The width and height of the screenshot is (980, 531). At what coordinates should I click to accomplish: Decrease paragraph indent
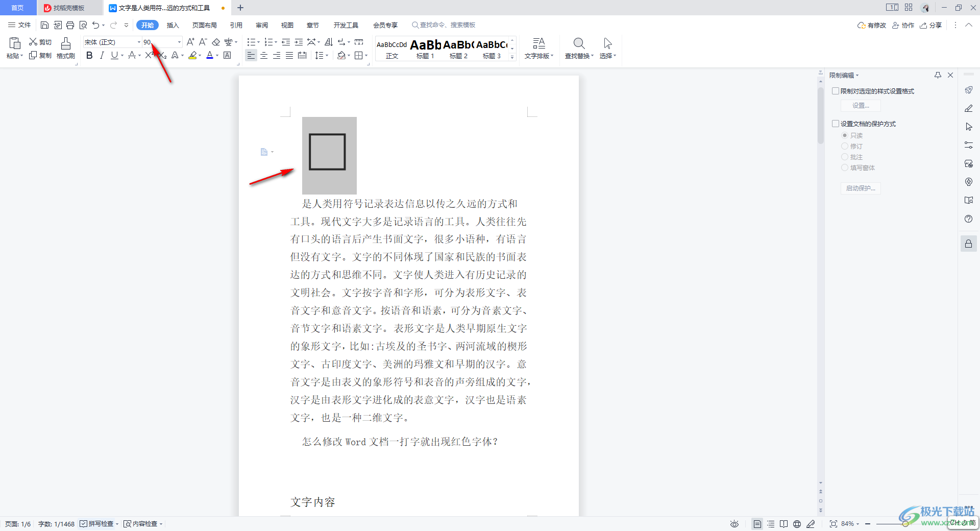click(286, 42)
